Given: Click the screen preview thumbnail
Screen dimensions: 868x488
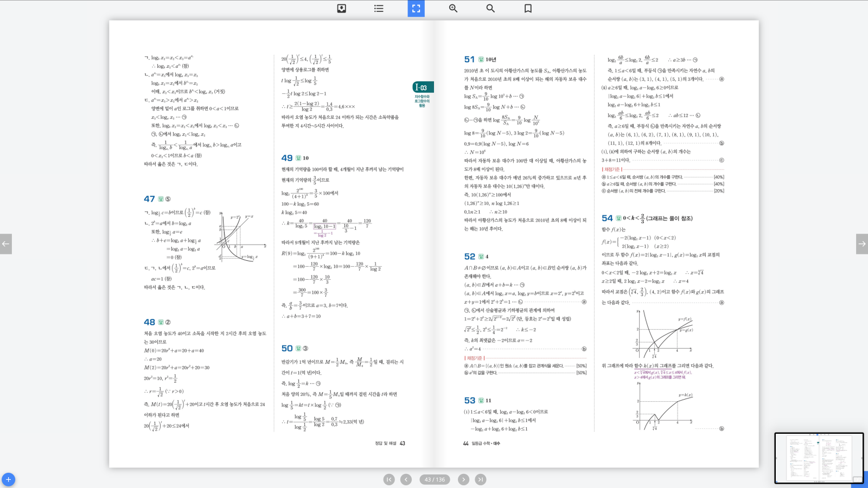Looking at the screenshot, I should (818, 458).
